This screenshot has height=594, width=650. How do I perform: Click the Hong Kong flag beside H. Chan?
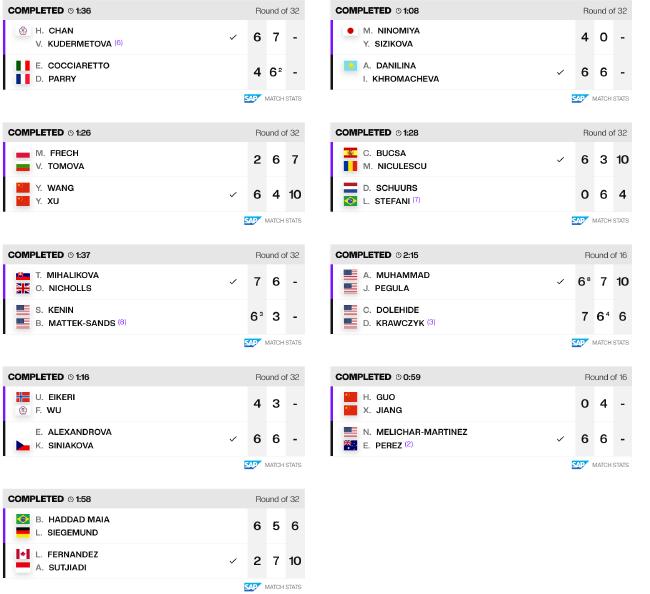tap(23, 31)
